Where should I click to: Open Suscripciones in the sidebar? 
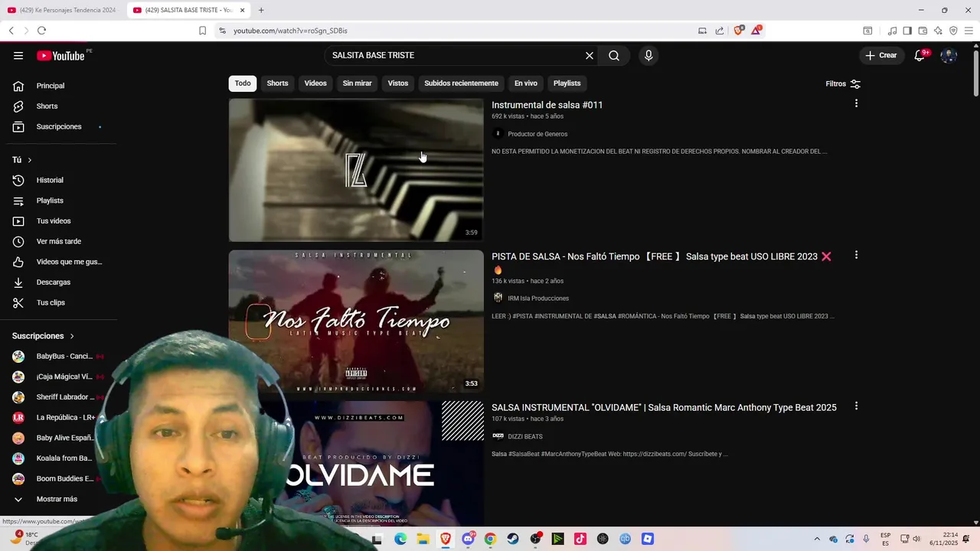click(x=60, y=126)
